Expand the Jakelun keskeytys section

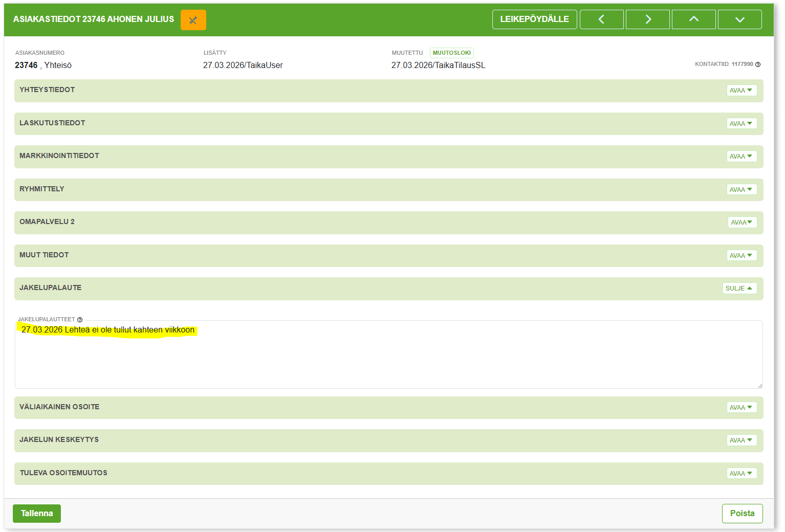click(x=741, y=440)
